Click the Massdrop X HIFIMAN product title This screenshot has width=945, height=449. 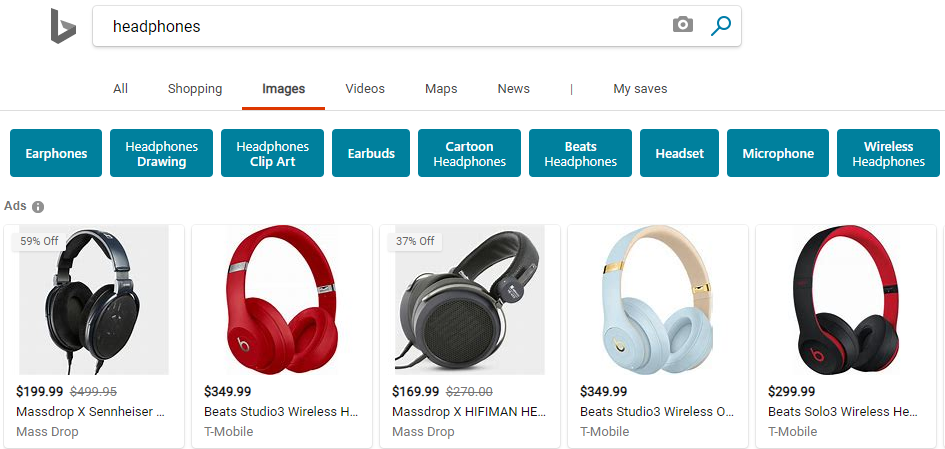pyautogui.click(x=467, y=411)
